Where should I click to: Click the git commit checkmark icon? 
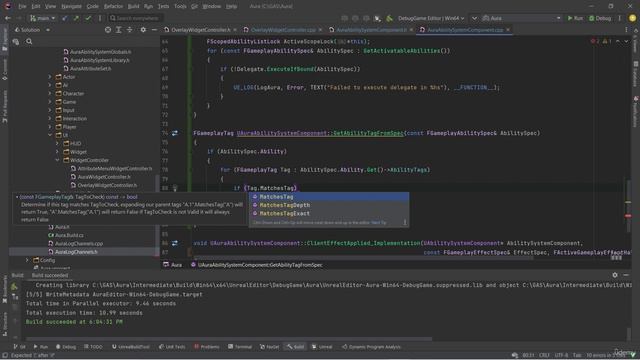point(88,18)
